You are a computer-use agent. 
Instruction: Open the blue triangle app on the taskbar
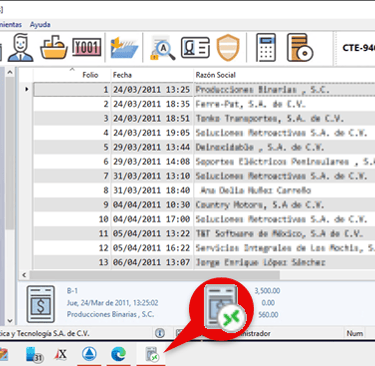tap(89, 354)
